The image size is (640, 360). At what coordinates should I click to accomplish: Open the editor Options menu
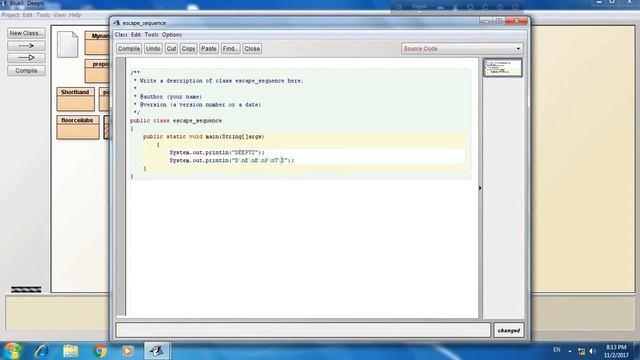(172, 35)
